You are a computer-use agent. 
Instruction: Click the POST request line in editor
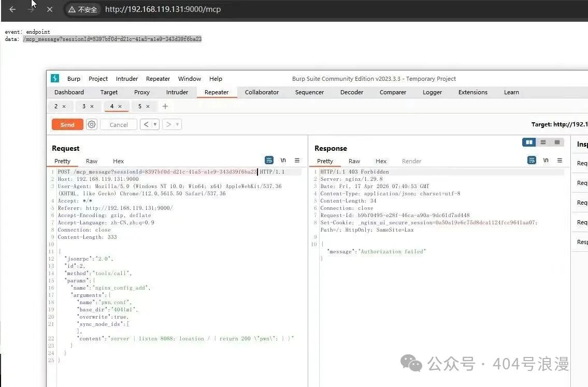[171, 172]
